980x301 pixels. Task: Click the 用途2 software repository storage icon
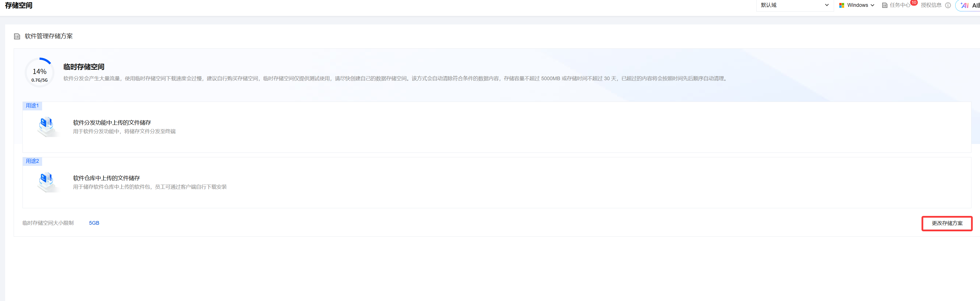tap(47, 182)
